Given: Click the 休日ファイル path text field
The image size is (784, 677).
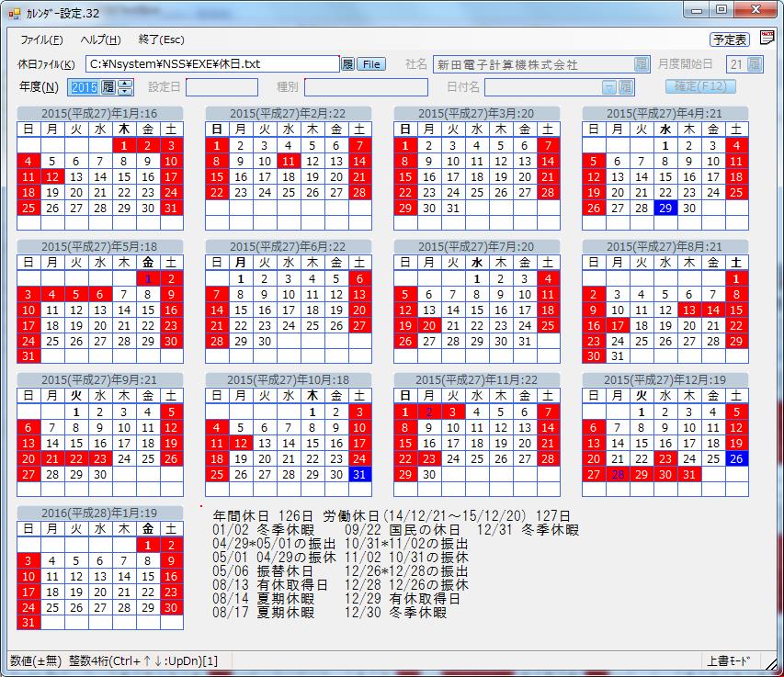Looking at the screenshot, I should [x=213, y=64].
